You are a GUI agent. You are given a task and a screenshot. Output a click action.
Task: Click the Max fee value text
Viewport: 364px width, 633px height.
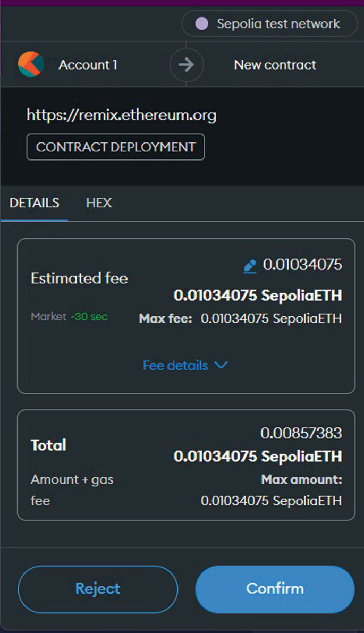point(271,318)
